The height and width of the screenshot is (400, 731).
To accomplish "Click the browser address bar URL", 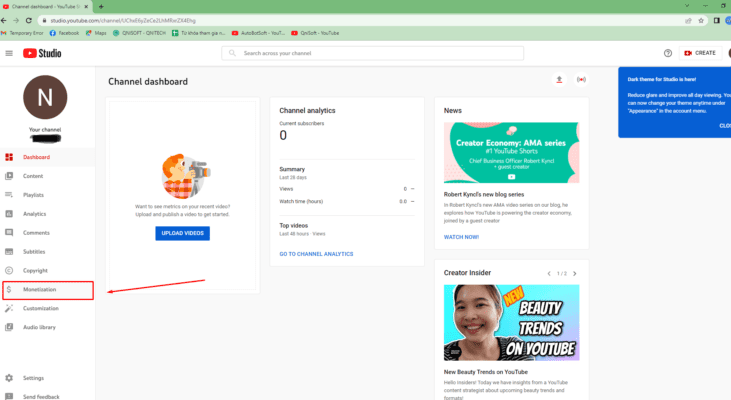I will point(123,21).
